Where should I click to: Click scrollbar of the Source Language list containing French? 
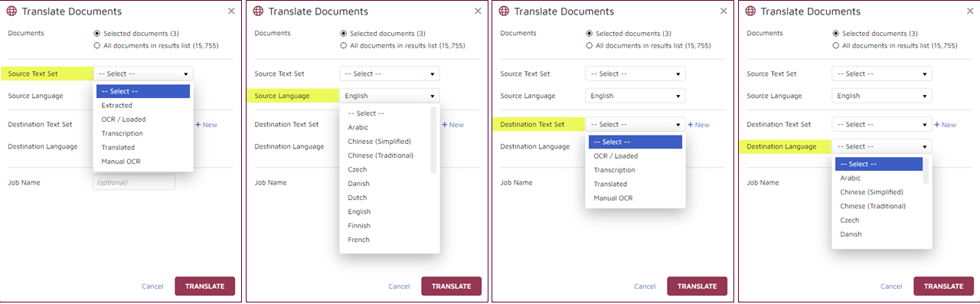[434, 140]
